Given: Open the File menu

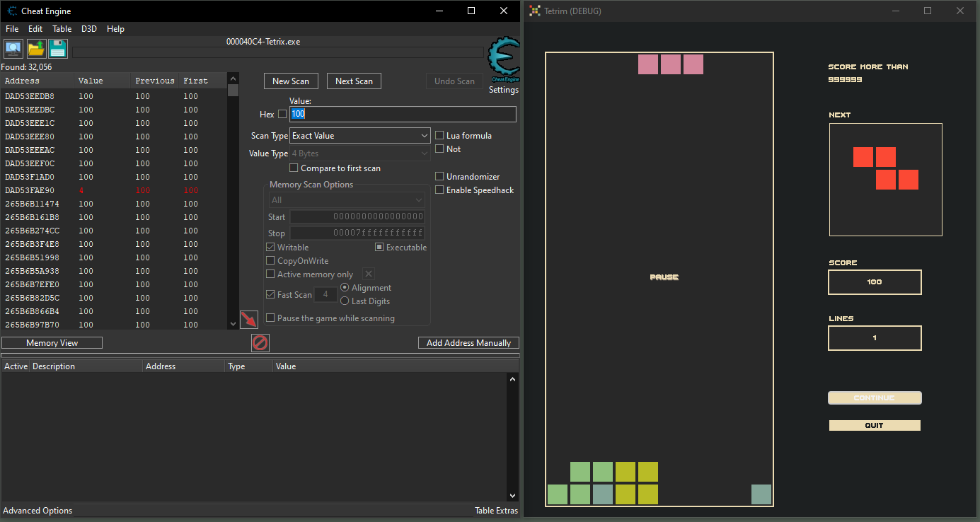Looking at the screenshot, I should click(12, 29).
